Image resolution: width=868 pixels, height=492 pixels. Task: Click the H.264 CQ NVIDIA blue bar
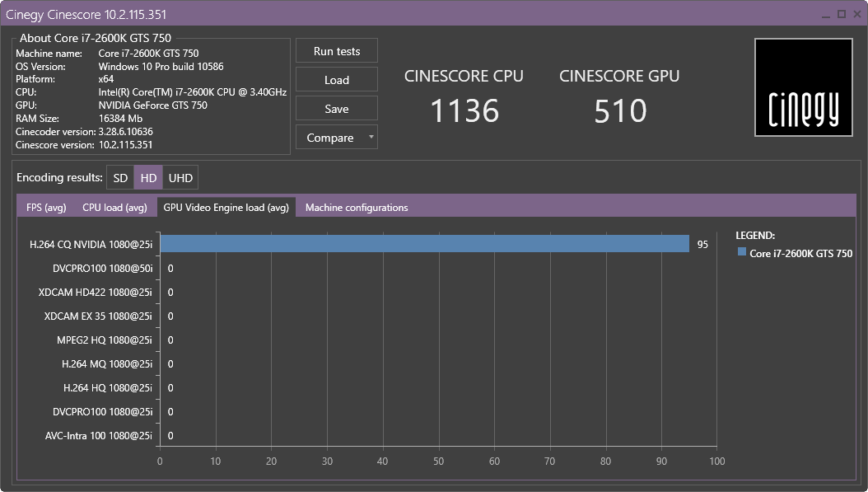click(x=425, y=244)
